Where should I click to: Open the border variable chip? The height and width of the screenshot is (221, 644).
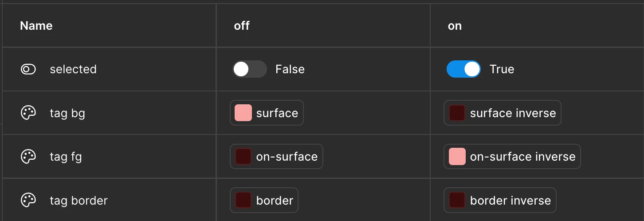click(264, 200)
